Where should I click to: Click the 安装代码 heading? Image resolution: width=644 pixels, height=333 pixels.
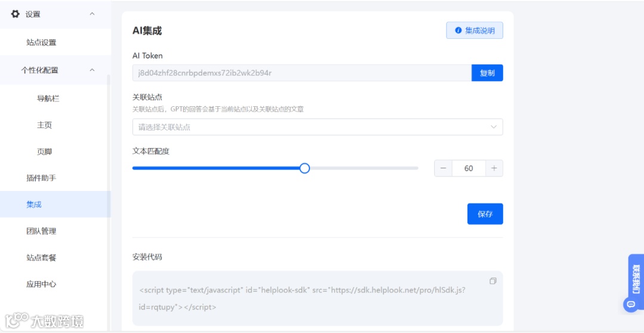147,257
